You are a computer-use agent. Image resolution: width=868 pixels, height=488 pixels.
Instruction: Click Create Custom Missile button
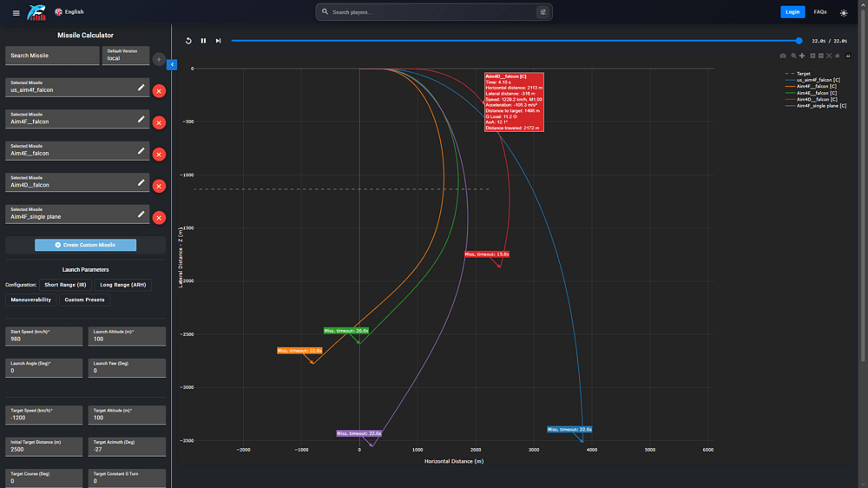85,245
